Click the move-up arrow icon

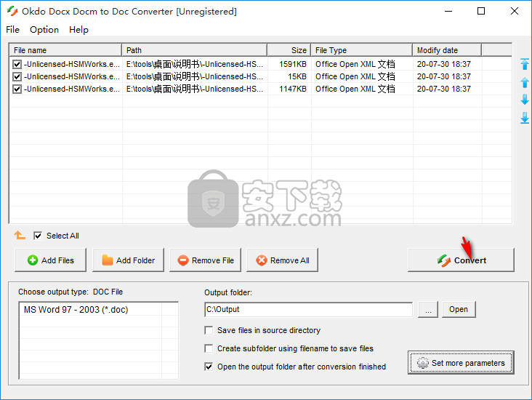[525, 82]
